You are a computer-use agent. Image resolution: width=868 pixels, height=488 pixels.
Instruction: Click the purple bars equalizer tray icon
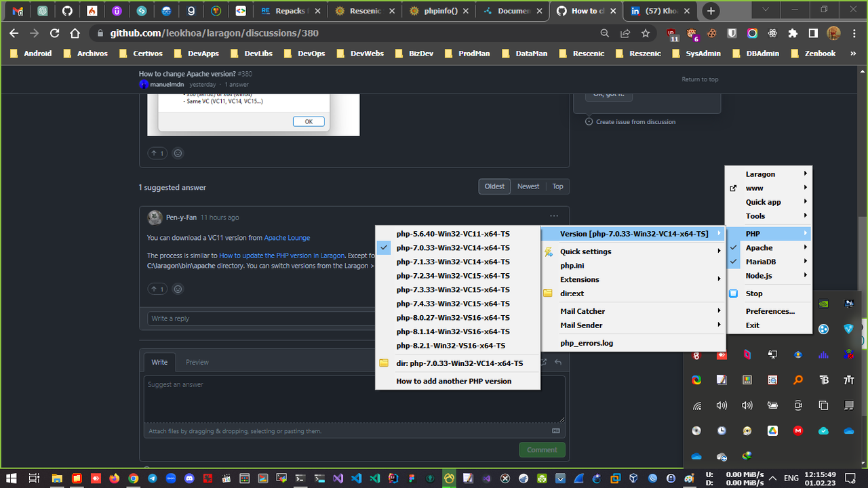point(823,354)
